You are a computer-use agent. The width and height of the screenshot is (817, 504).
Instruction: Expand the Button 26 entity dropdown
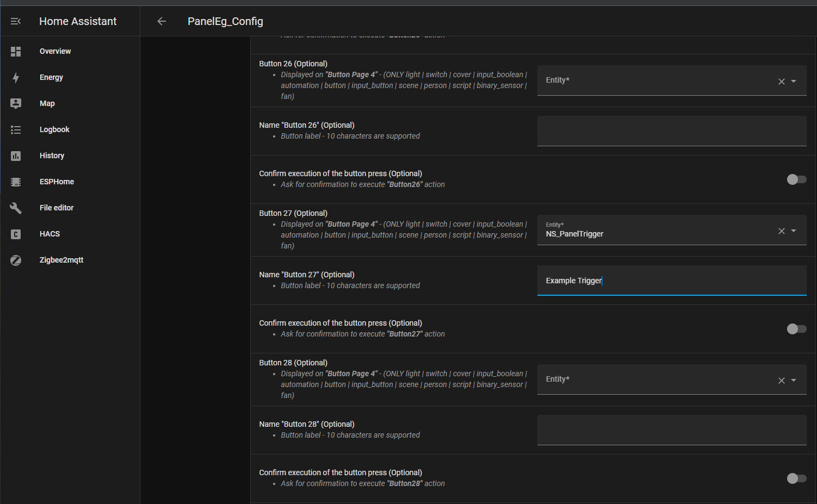click(x=794, y=81)
